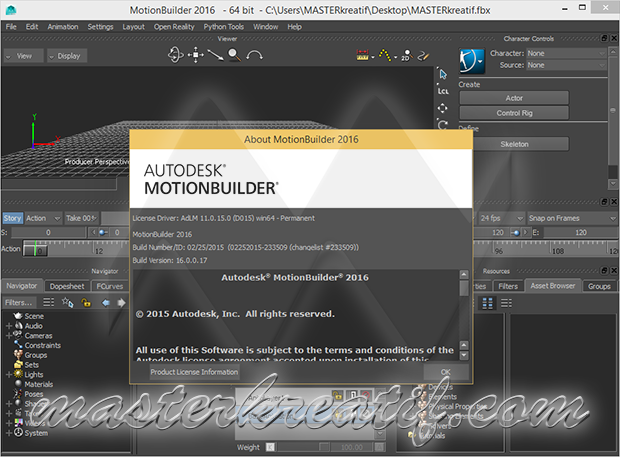The image size is (620, 457).
Task: Click the Character Controls figure icon
Action: point(471,60)
